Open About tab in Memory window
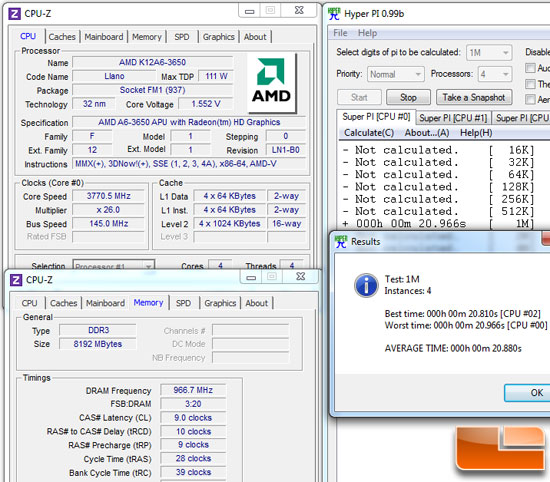The image size is (550, 482). point(256,303)
